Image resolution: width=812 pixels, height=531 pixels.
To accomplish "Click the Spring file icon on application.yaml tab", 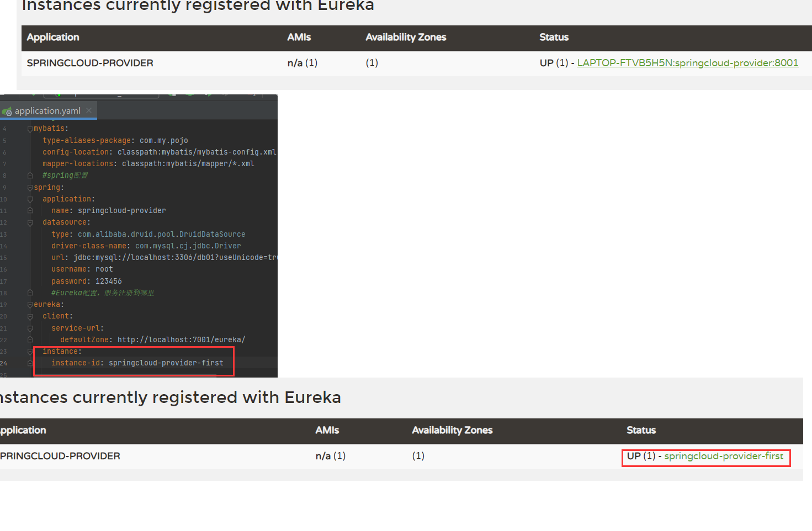I will [x=7, y=111].
